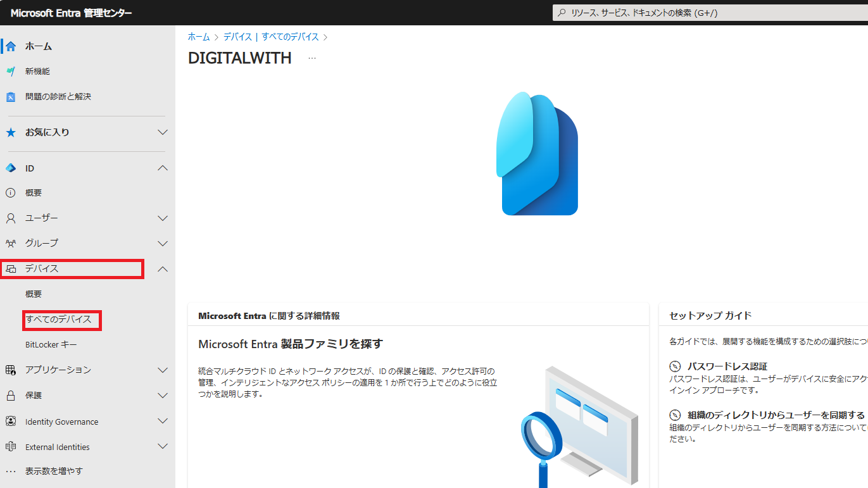This screenshot has height=488, width=868.
Task: Click デバイス | すべてのデバイス breadcrumb link
Action: tap(271, 37)
